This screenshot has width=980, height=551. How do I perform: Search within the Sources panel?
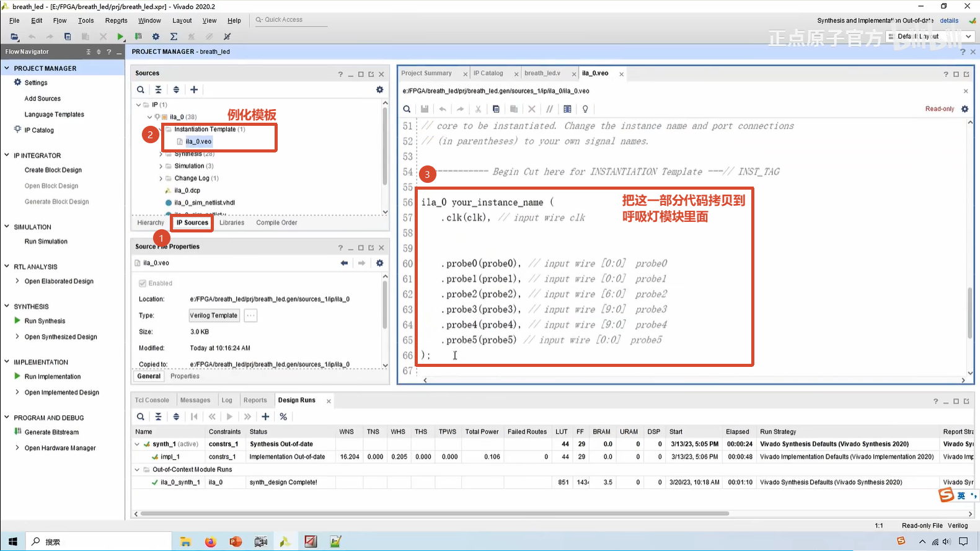click(x=141, y=90)
